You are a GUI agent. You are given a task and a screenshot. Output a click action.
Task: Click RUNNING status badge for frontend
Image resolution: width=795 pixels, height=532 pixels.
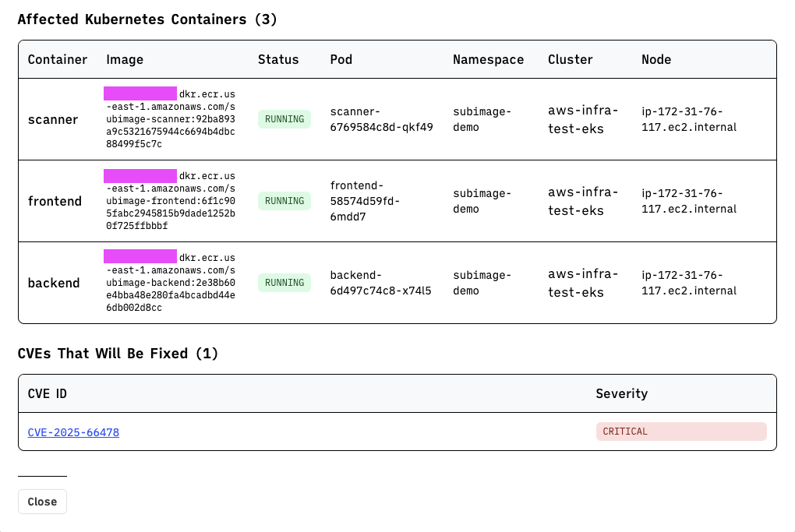284,201
